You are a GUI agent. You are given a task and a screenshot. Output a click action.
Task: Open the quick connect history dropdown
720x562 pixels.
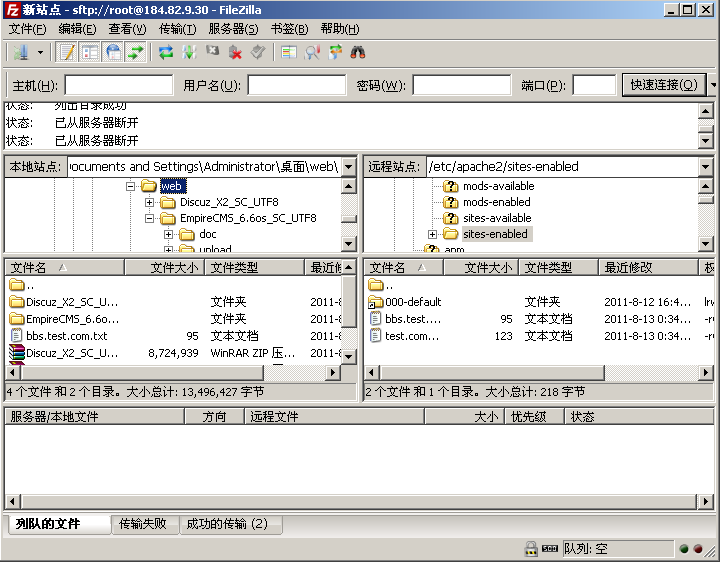coord(713,85)
